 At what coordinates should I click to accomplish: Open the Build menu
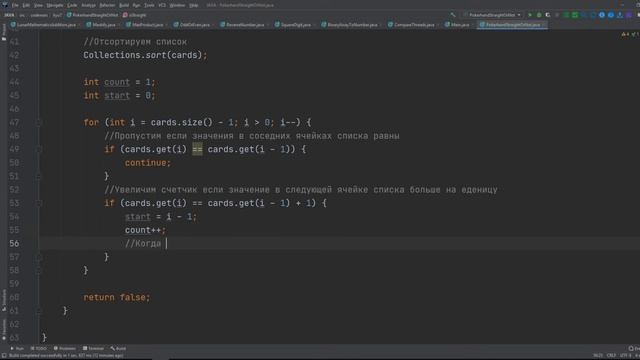[124, 5]
